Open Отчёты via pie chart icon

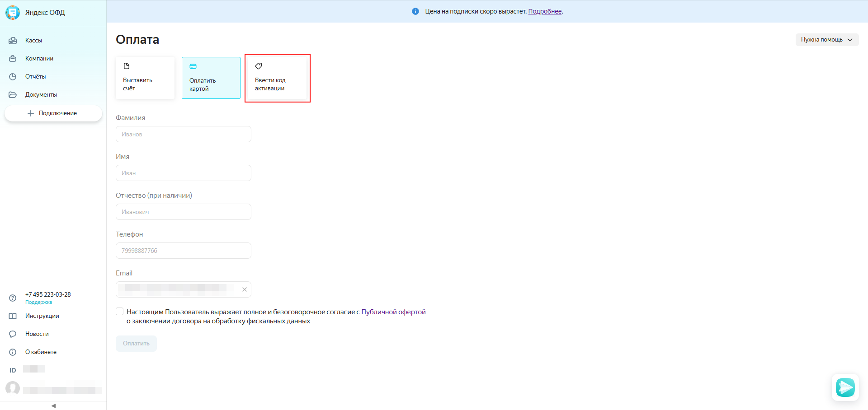13,77
